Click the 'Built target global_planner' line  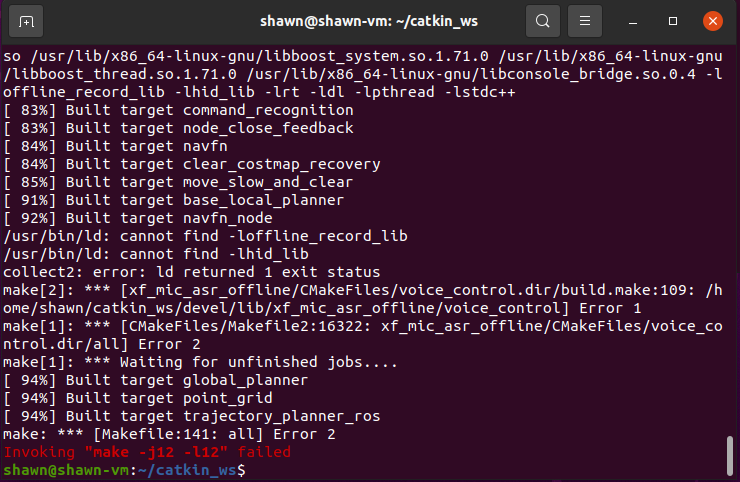coord(156,380)
